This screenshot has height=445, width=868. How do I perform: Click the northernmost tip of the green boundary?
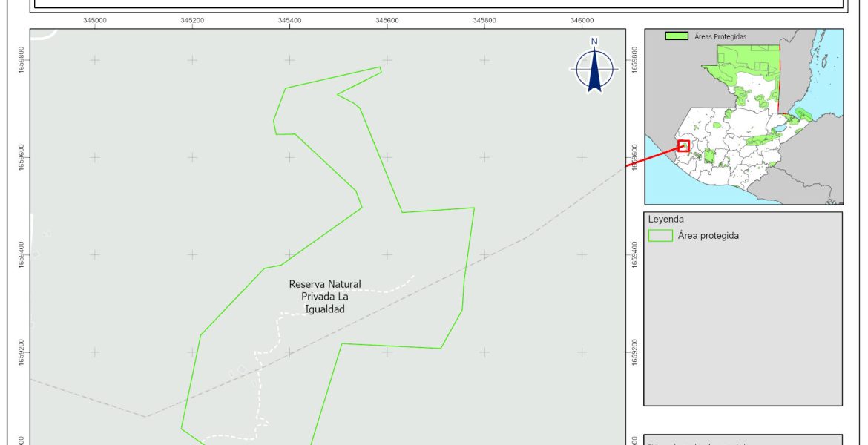(380, 68)
